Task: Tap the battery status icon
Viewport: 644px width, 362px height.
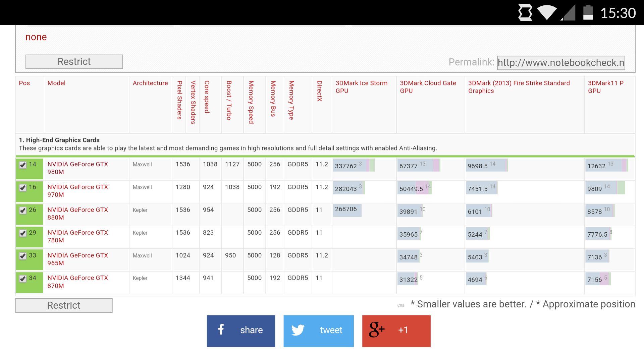Action: tap(588, 13)
